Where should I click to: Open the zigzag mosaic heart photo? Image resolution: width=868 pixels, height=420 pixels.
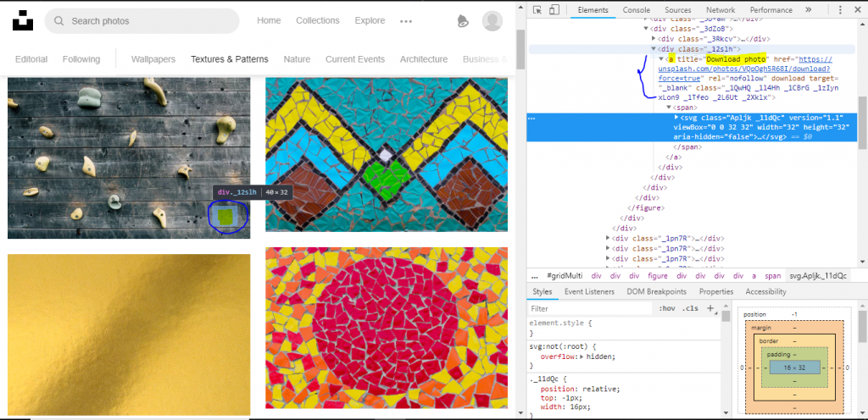pyautogui.click(x=387, y=154)
